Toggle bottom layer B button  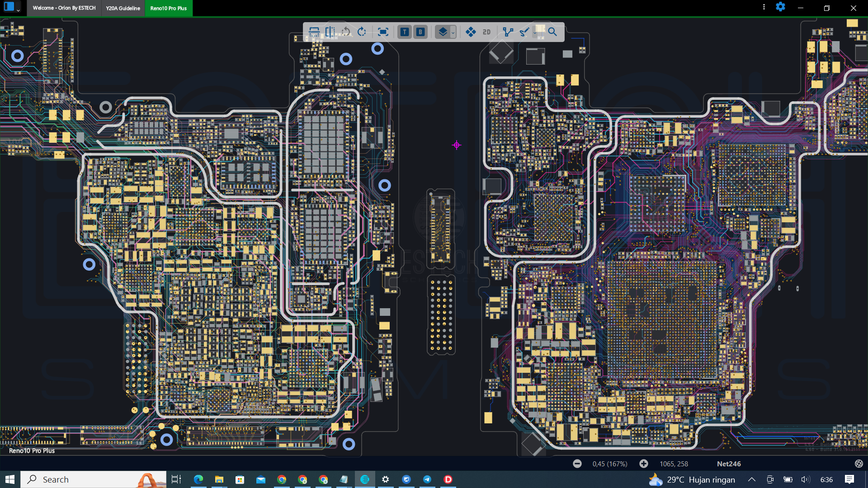(x=420, y=32)
